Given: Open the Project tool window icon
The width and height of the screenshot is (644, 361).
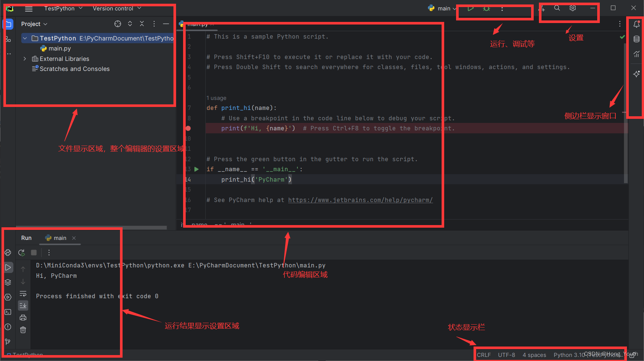Looking at the screenshot, I should (x=8, y=25).
